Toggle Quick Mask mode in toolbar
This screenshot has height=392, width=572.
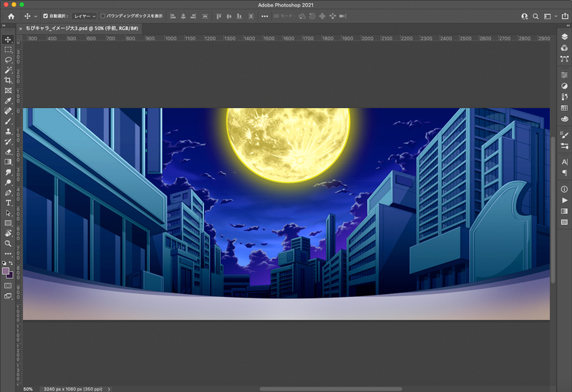click(x=8, y=285)
